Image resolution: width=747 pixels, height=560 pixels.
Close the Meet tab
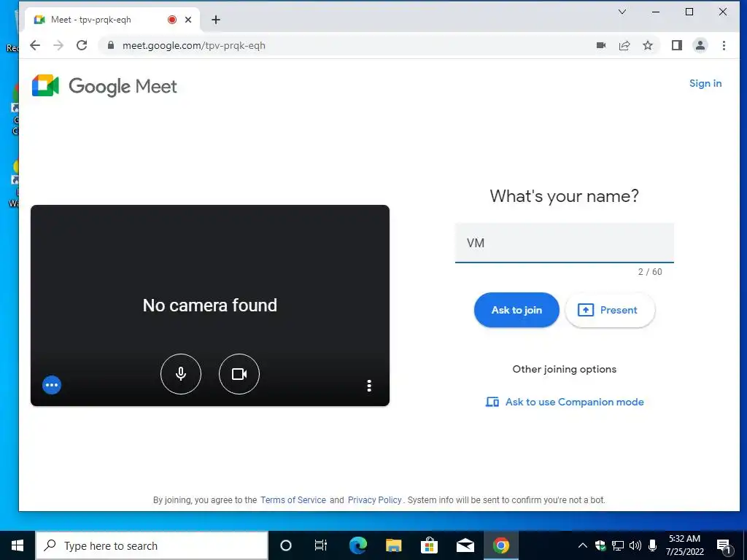(x=188, y=20)
